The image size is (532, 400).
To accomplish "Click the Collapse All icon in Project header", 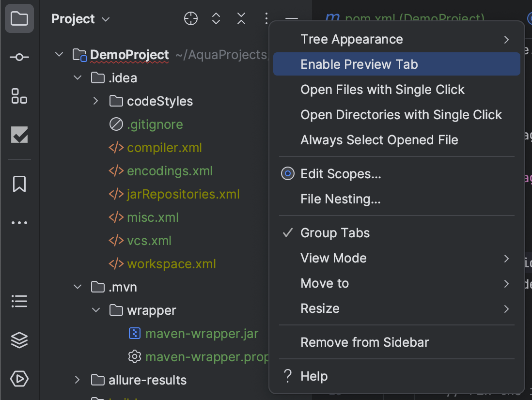I will pos(241,19).
